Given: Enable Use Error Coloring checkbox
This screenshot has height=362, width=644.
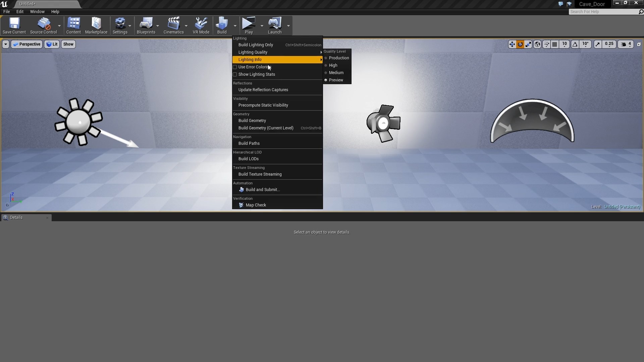Looking at the screenshot, I should click(x=235, y=67).
